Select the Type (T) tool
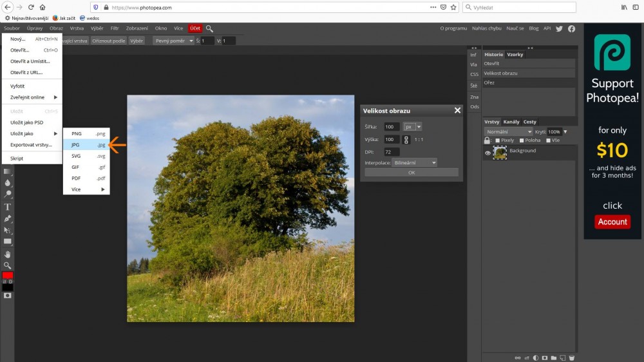 pyautogui.click(x=8, y=207)
